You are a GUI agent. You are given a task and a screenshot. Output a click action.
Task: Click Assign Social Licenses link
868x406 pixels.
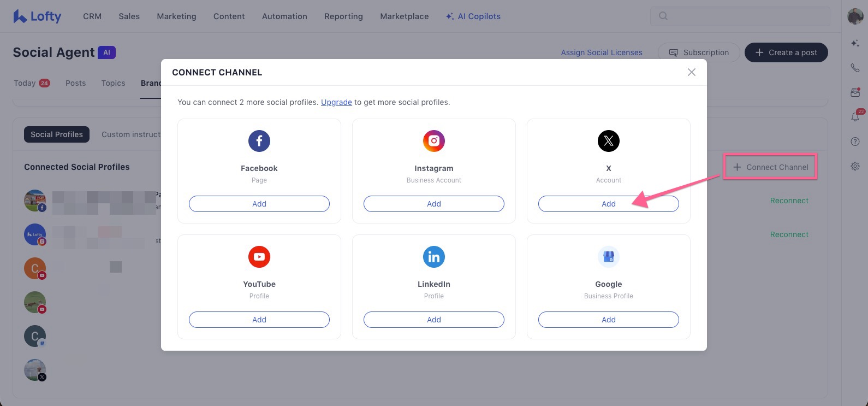pyautogui.click(x=602, y=52)
